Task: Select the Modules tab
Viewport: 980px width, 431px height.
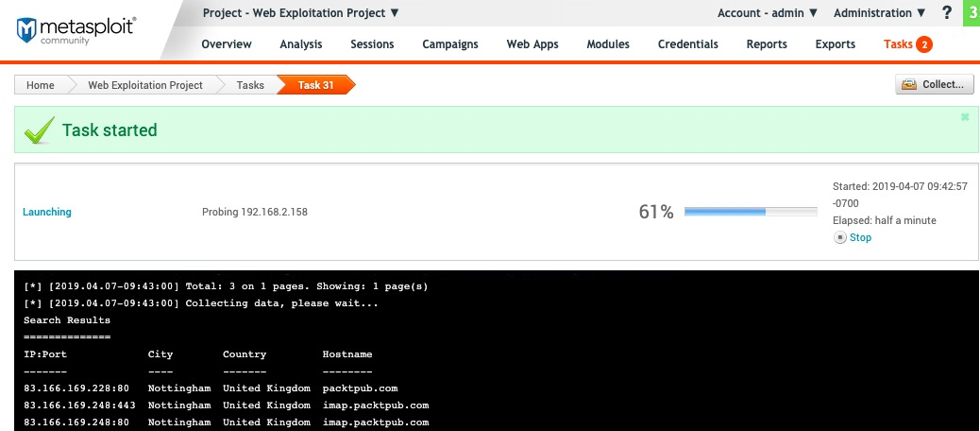Action: pyautogui.click(x=608, y=44)
